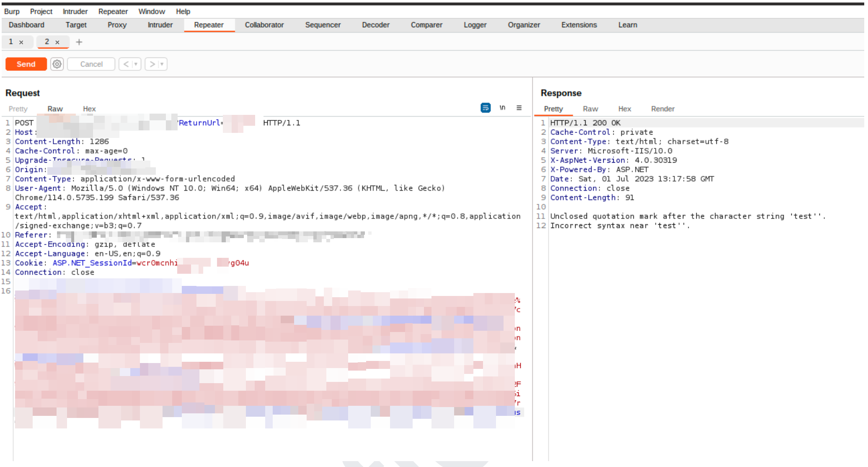The width and height of the screenshot is (868, 467).
Task: Switch to the Sequencer tab
Action: pos(323,25)
